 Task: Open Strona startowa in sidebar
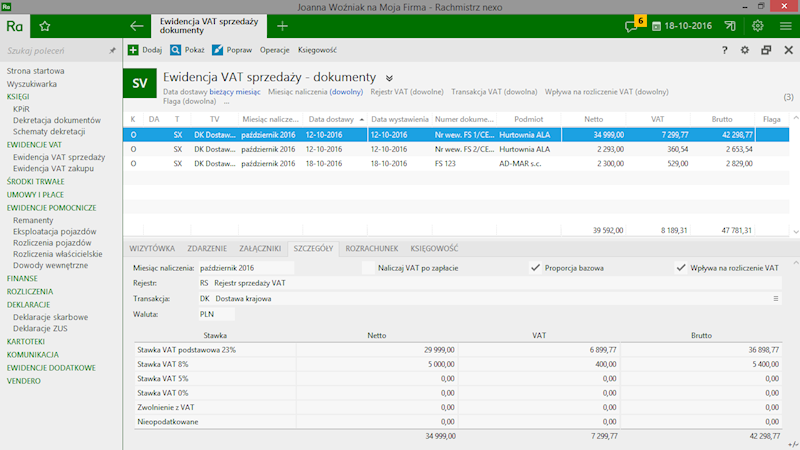[35, 71]
